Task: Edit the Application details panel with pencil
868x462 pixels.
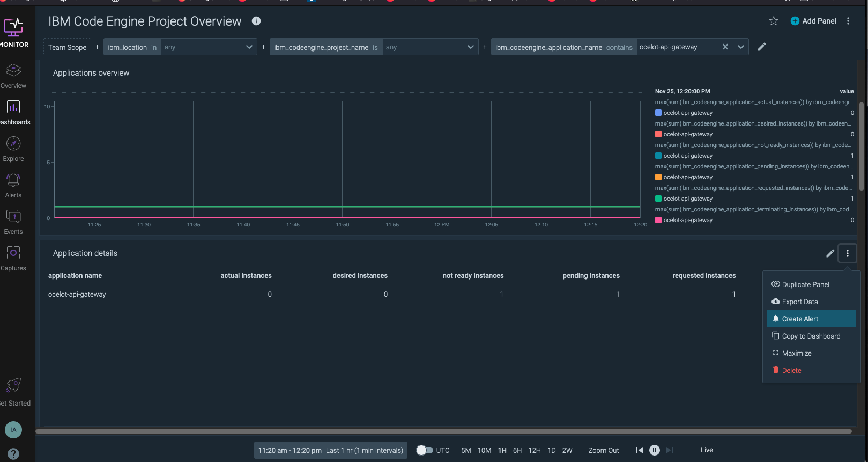Action: pyautogui.click(x=830, y=253)
